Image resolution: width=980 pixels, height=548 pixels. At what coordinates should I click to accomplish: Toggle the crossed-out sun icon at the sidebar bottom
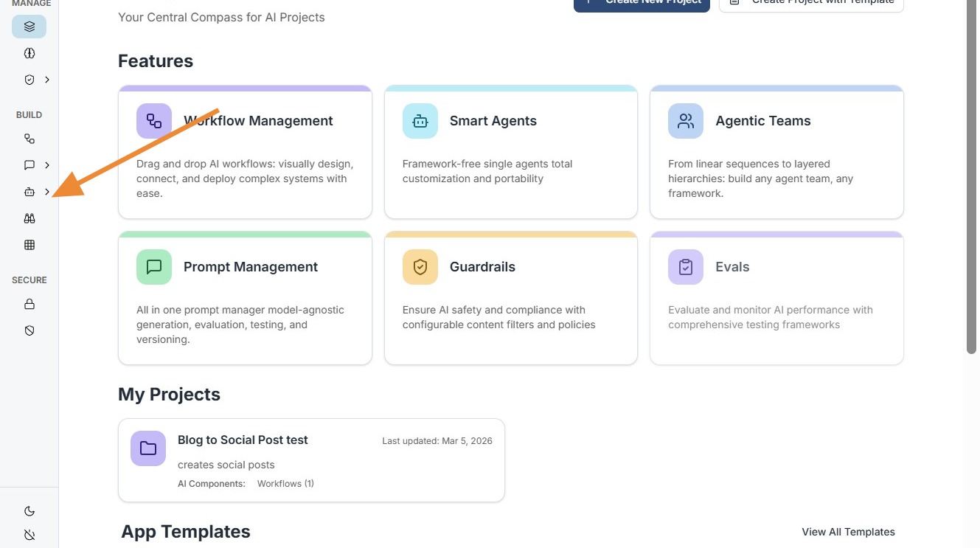point(29,535)
